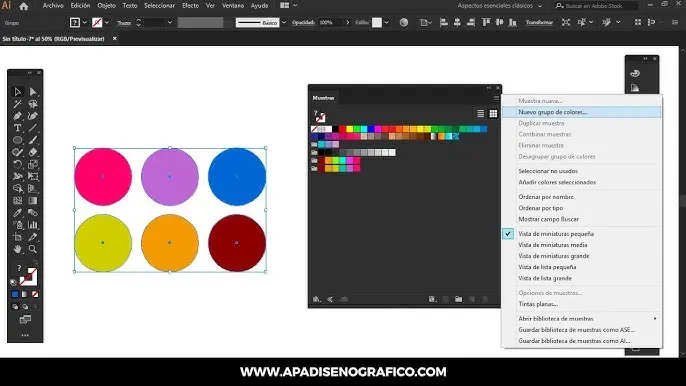686x386 pixels.
Task: Choose the Lasso tool
Action: [x=33, y=104]
